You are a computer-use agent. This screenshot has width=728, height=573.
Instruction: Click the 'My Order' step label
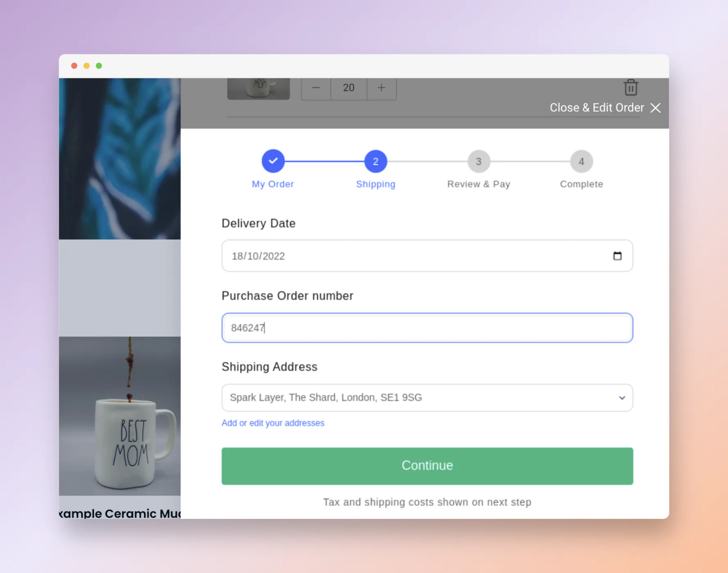click(273, 184)
